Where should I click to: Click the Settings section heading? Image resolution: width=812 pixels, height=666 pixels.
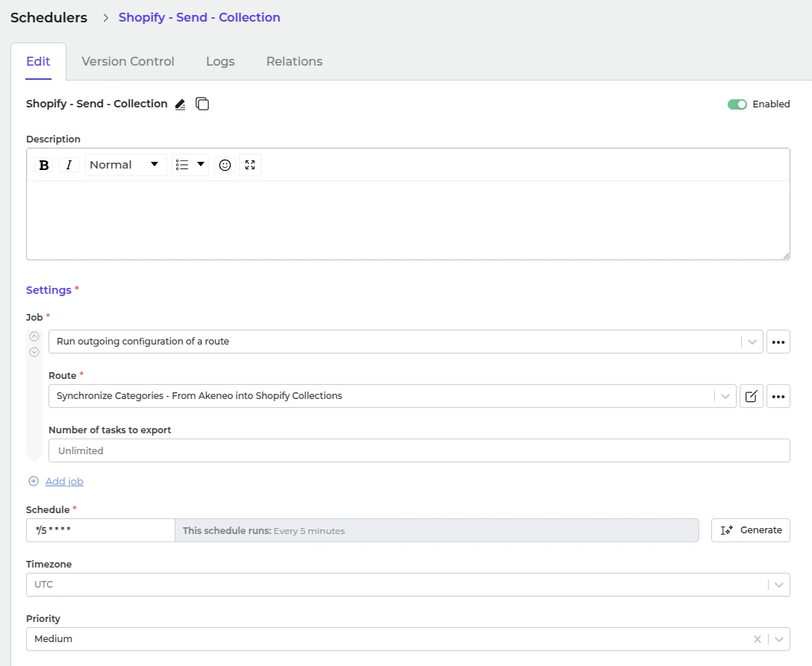[49, 290]
